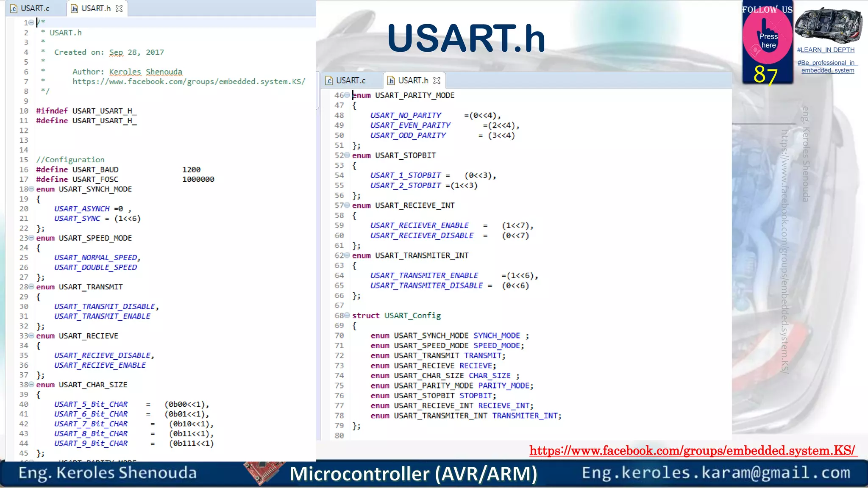This screenshot has width=868, height=488.
Task: Click USART_TRANSMIT_ENABLE enumerator
Action: [102, 316]
